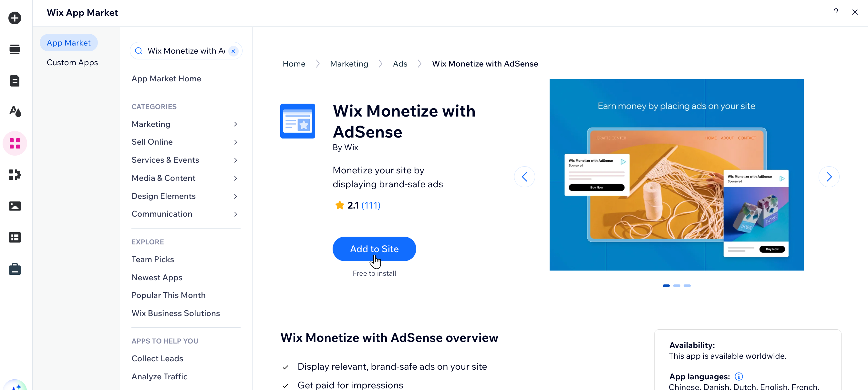The width and height of the screenshot is (868, 390).
Task: Click next carousel arrow for screenshots
Action: 829,177
